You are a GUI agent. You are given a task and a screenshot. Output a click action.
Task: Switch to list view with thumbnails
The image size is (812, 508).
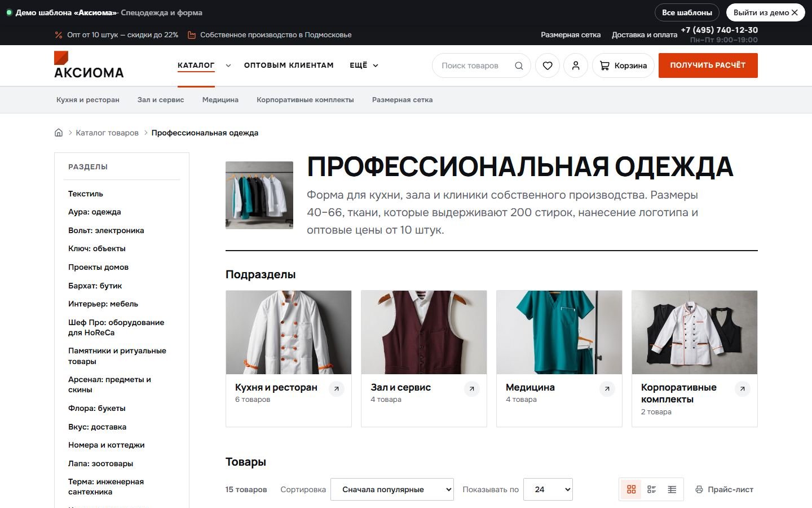(x=652, y=489)
